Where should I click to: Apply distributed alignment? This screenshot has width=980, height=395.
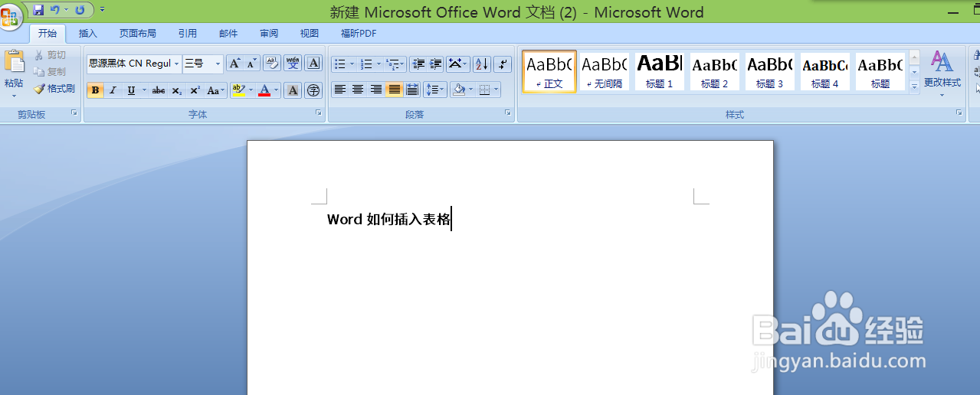412,90
